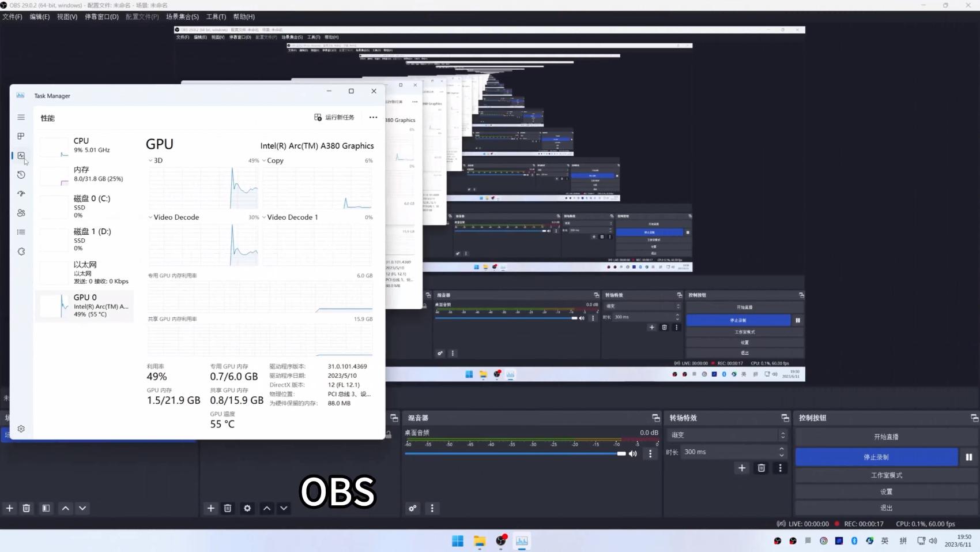The width and height of the screenshot is (980, 552).
Task: Open Services icon in Task Manager sidebar
Action: (x=21, y=251)
